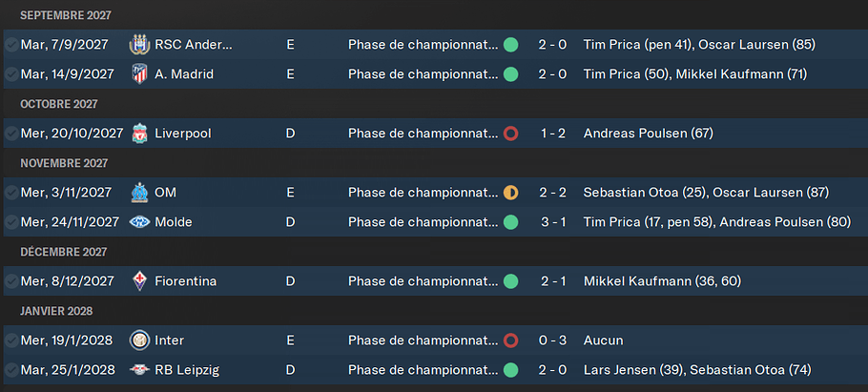Toggle the check mark beside 20/10/2027 match

(x=10, y=134)
